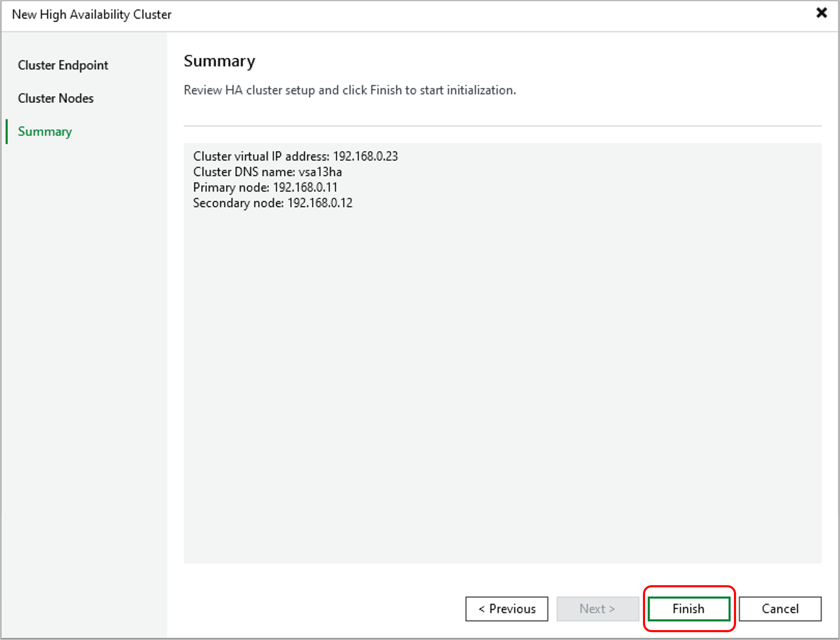Click the Primary node 192.168.0.11 line

(x=265, y=187)
